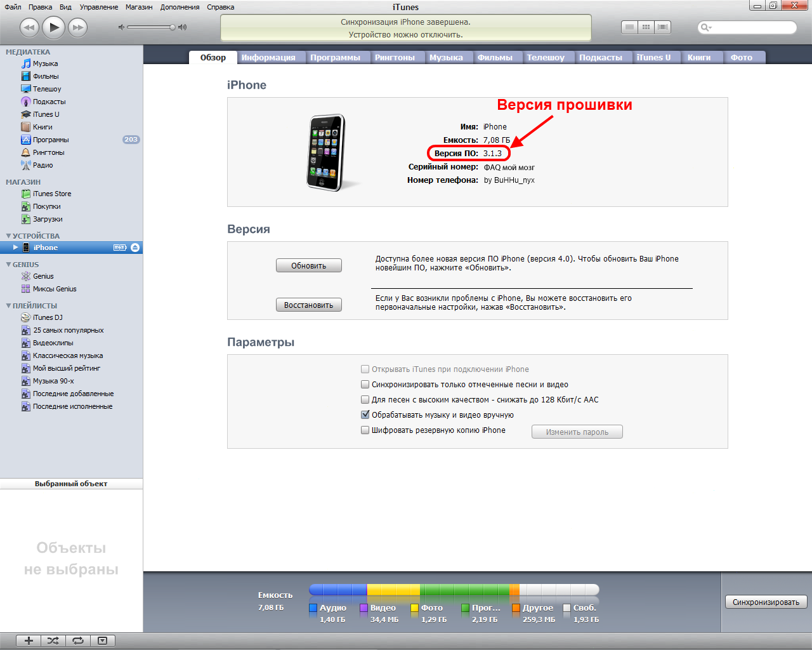The width and height of the screenshot is (812, 650).
Task: Select the Музыка 90-х playlist
Action: pyautogui.click(x=53, y=381)
